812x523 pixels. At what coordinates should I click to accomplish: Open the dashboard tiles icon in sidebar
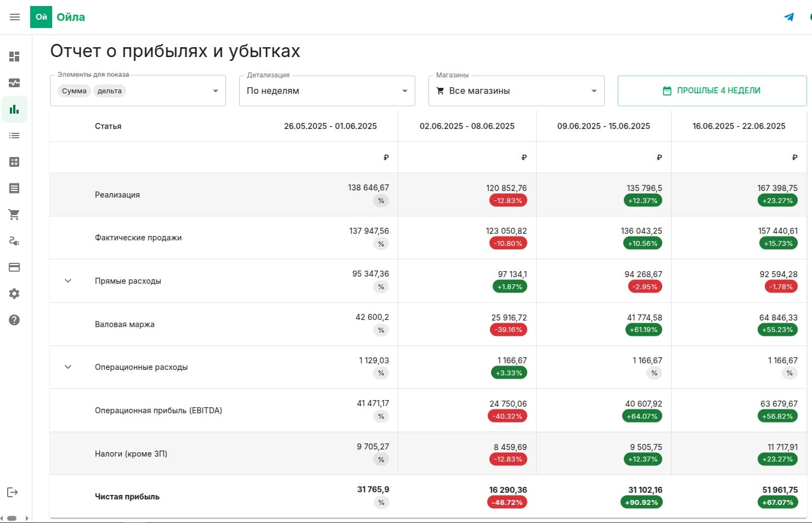(14, 57)
